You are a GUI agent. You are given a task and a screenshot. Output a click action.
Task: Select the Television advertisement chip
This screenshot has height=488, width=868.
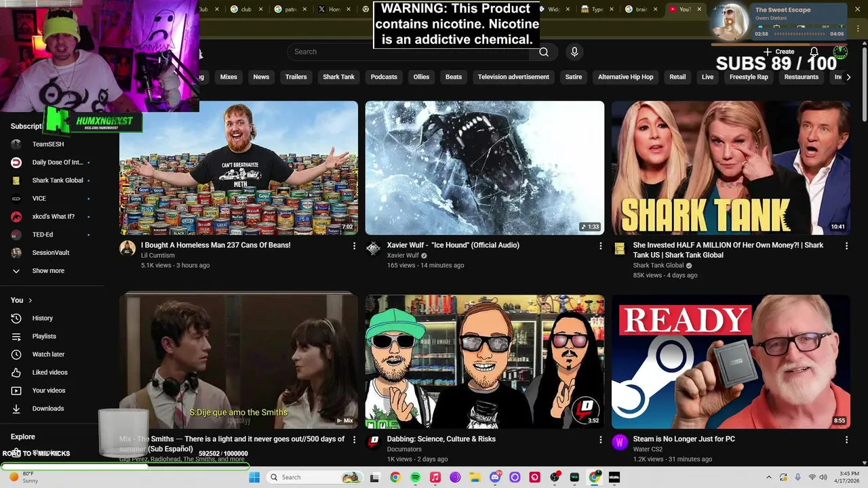tap(513, 77)
